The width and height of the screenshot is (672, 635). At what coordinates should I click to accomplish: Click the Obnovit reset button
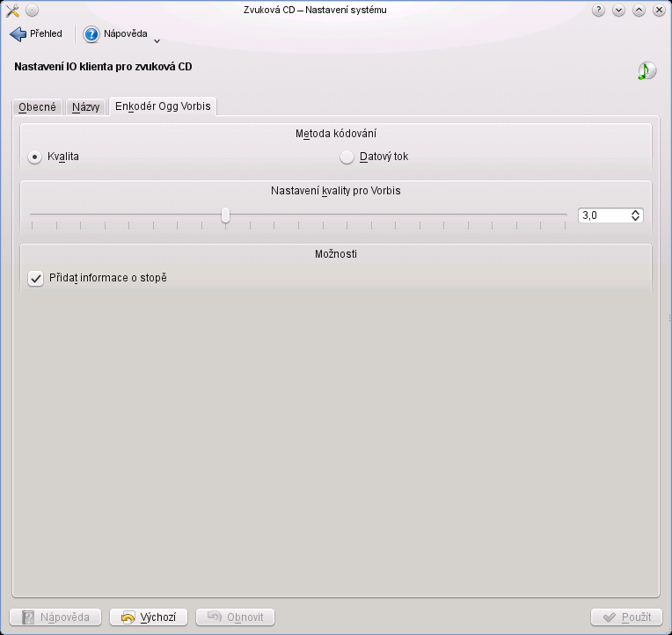(x=235, y=617)
